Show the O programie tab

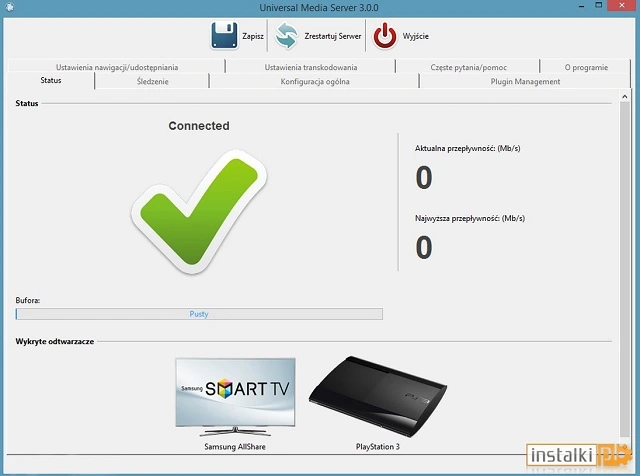click(x=585, y=67)
